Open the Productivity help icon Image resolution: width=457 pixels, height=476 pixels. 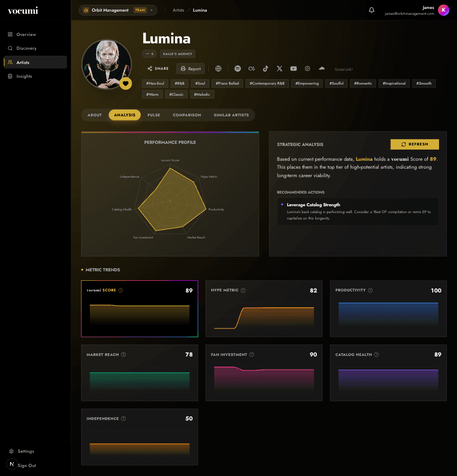tap(370, 290)
